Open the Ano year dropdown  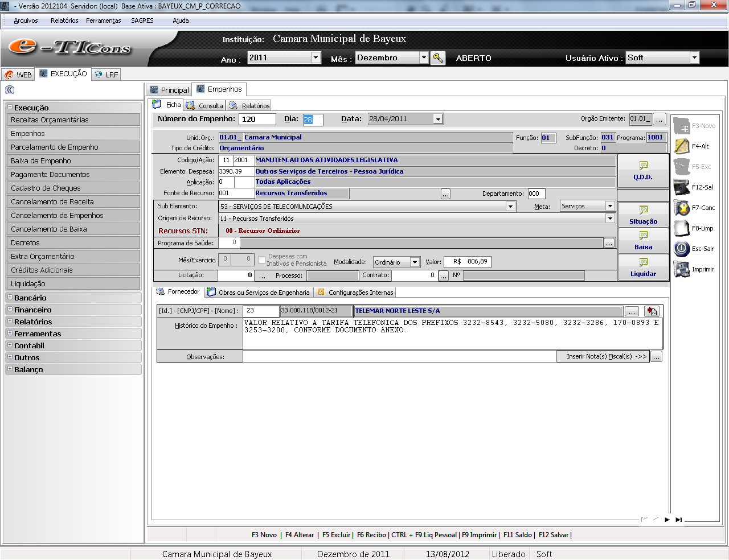tap(316, 57)
